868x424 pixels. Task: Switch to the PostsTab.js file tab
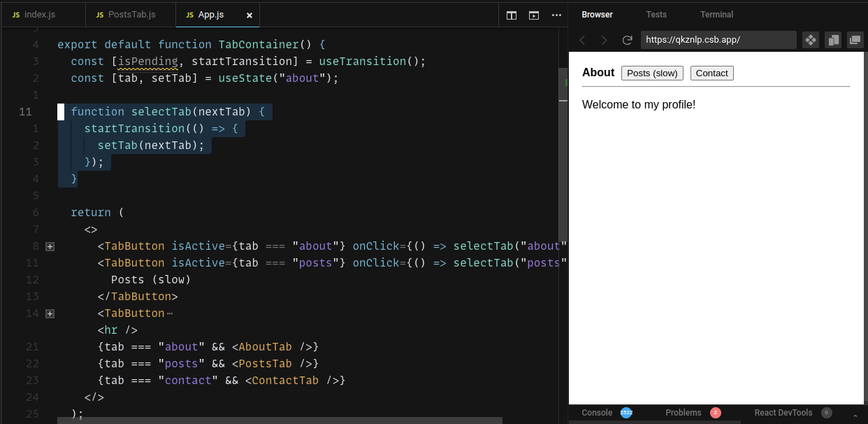[126, 15]
